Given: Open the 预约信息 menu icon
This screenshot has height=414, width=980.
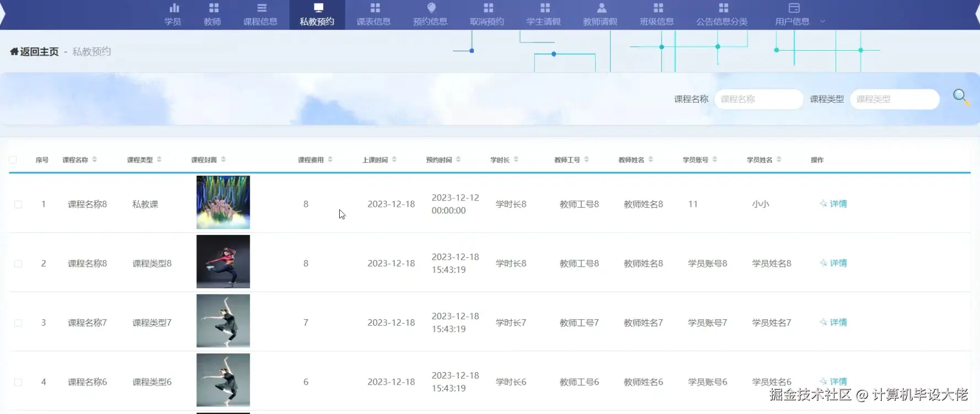Looking at the screenshot, I should point(432,8).
